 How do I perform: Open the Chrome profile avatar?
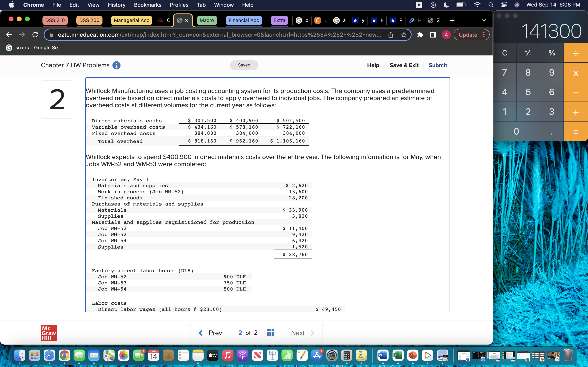pos(446,35)
